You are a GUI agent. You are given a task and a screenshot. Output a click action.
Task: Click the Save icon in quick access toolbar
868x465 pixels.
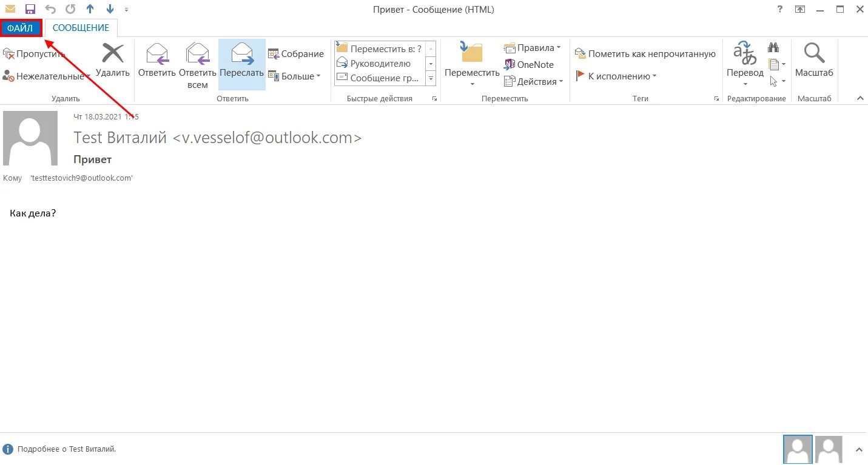coord(30,9)
